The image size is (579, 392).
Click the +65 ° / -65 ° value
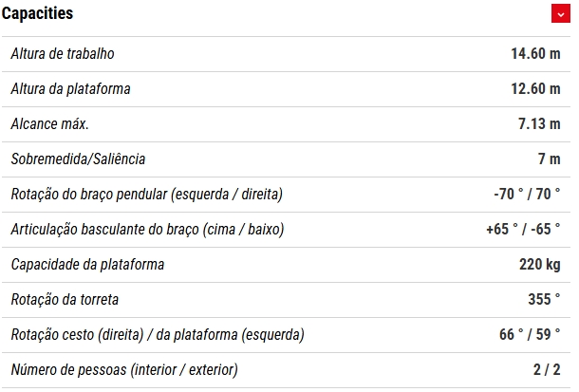point(523,230)
